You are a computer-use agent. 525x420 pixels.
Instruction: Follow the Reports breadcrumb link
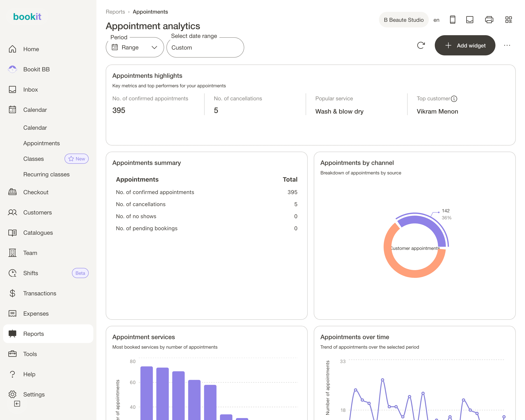[115, 12]
